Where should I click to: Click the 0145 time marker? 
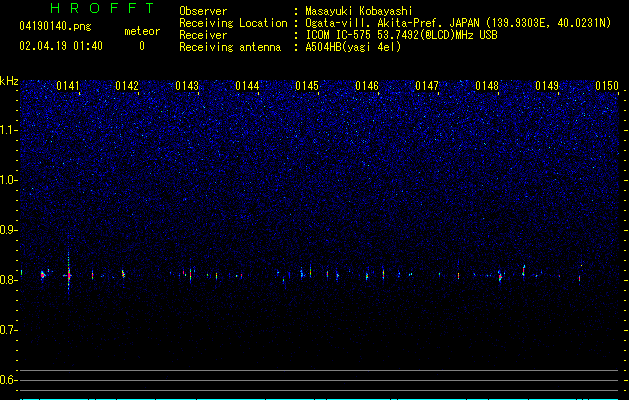click(x=307, y=86)
